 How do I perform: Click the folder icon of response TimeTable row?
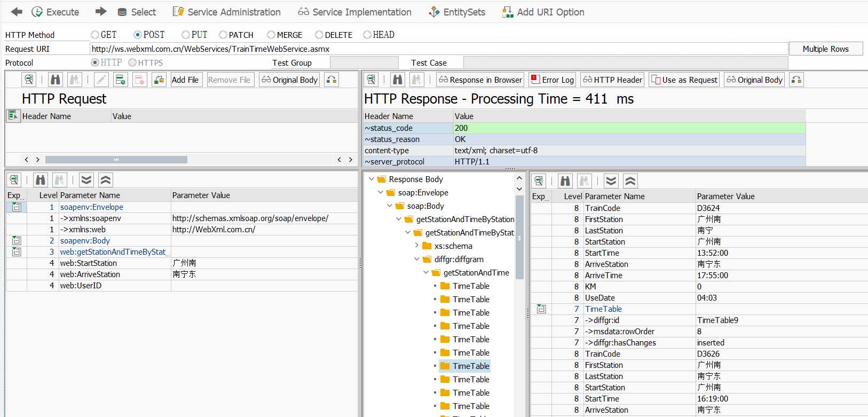pos(541,309)
